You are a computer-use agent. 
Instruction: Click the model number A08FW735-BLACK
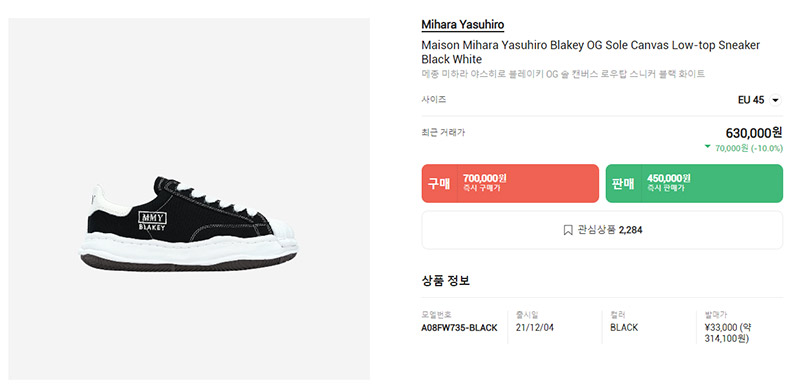point(459,328)
